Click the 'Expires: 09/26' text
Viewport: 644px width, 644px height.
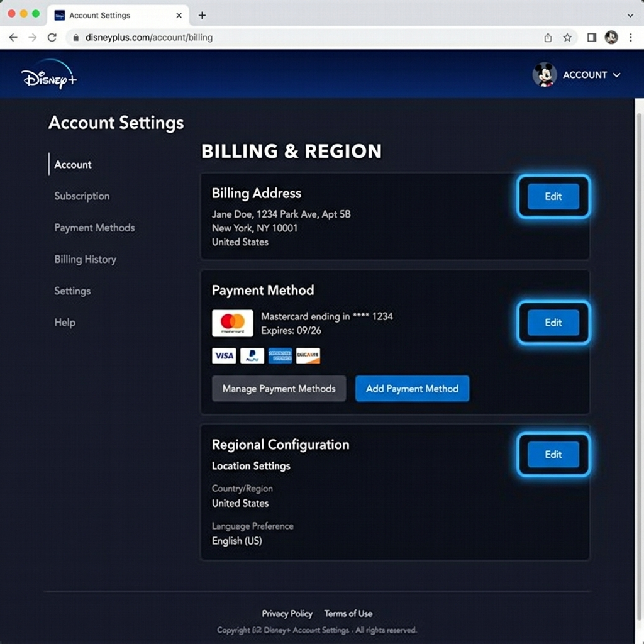[x=291, y=331]
